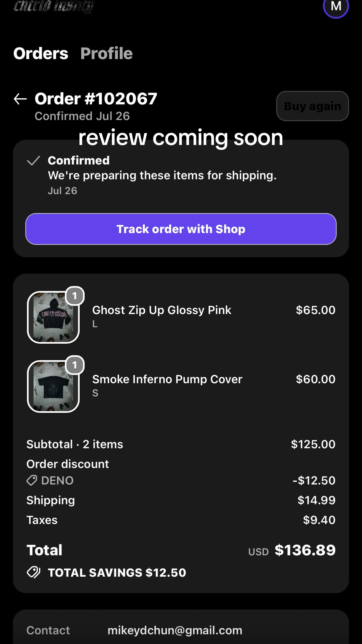This screenshot has height=644, width=362.
Task: Open Ghost Zip Up Glossy Pink thumbnail
Action: pos(53,317)
